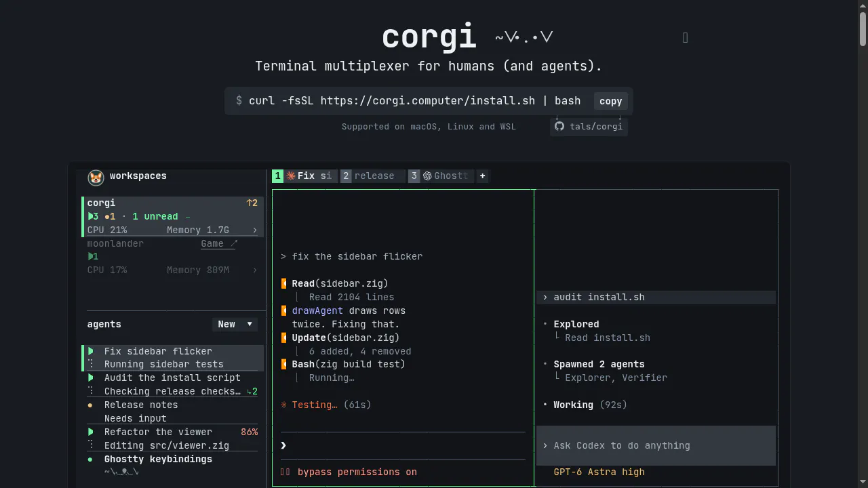The height and width of the screenshot is (488, 868).
Task: Click the Ask Codex to do anything field
Action: tap(656, 445)
